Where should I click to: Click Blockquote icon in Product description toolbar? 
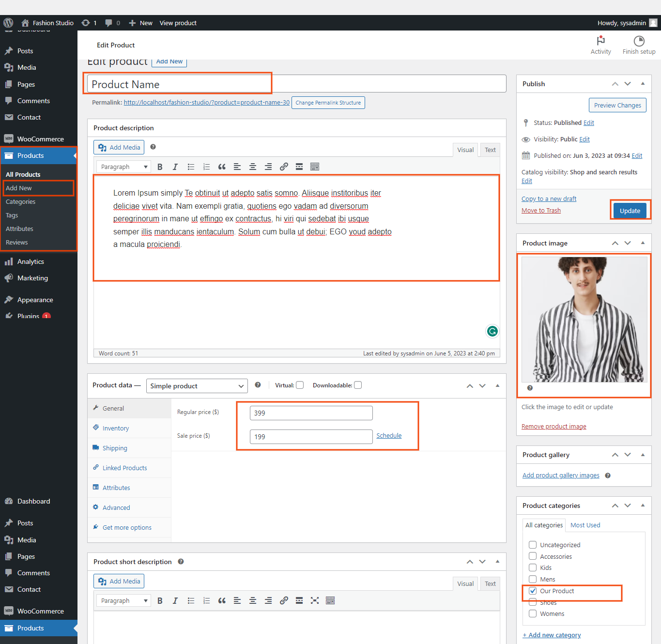pos(222,167)
